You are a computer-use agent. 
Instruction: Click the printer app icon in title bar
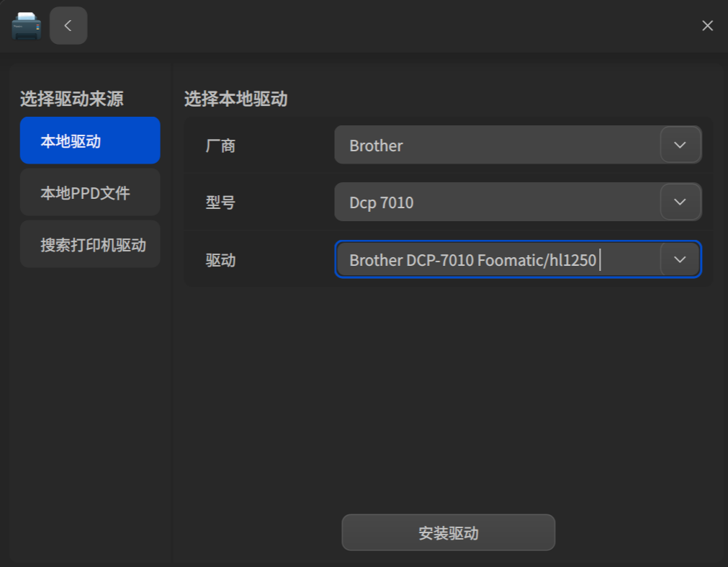[x=26, y=25]
